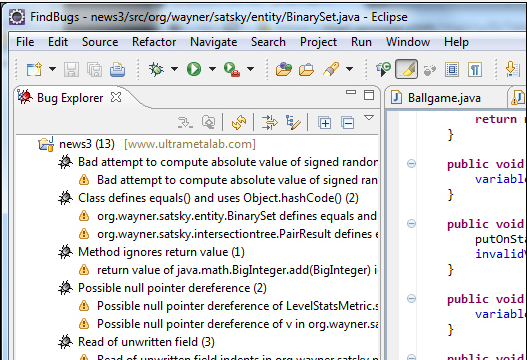
Task: Select the Method ignores return value category
Action: (161, 252)
